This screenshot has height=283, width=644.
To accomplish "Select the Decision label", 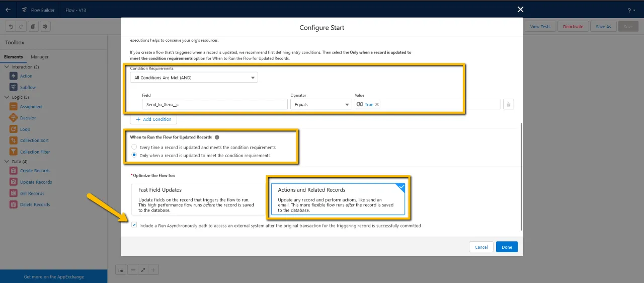I will click(x=28, y=118).
